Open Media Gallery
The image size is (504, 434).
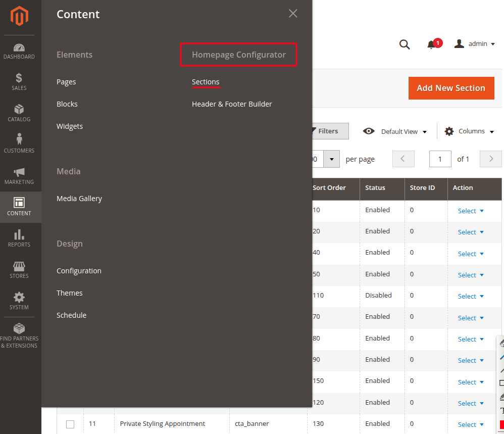(x=79, y=199)
